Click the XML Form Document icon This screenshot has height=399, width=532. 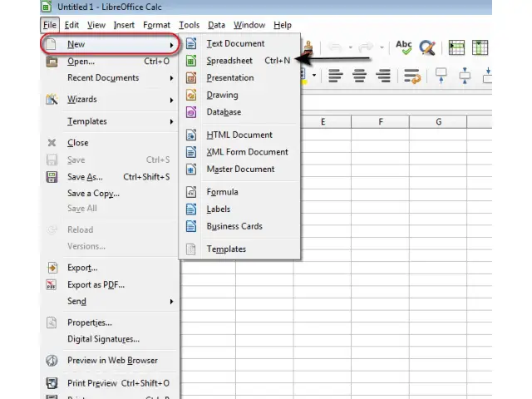coord(191,152)
